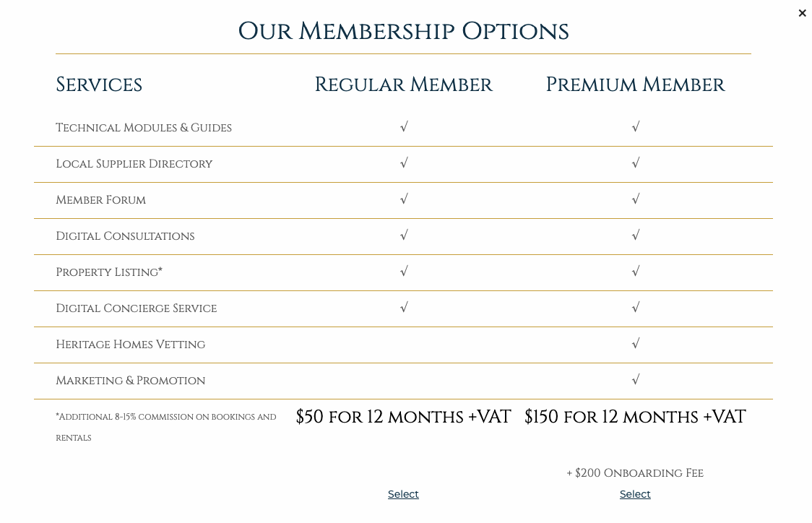Click the $50 for 12 months price
812x523 pixels.
click(403, 417)
